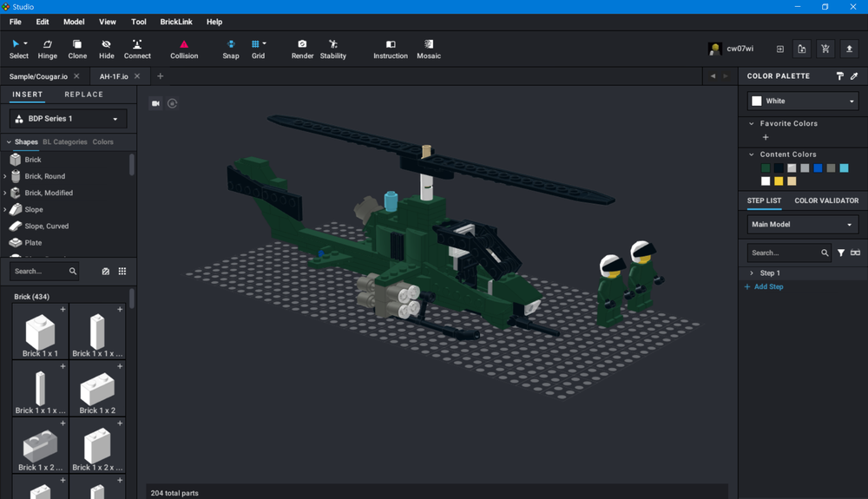The width and height of the screenshot is (868, 499).
Task: Open the Mosaic tool
Action: [429, 49]
